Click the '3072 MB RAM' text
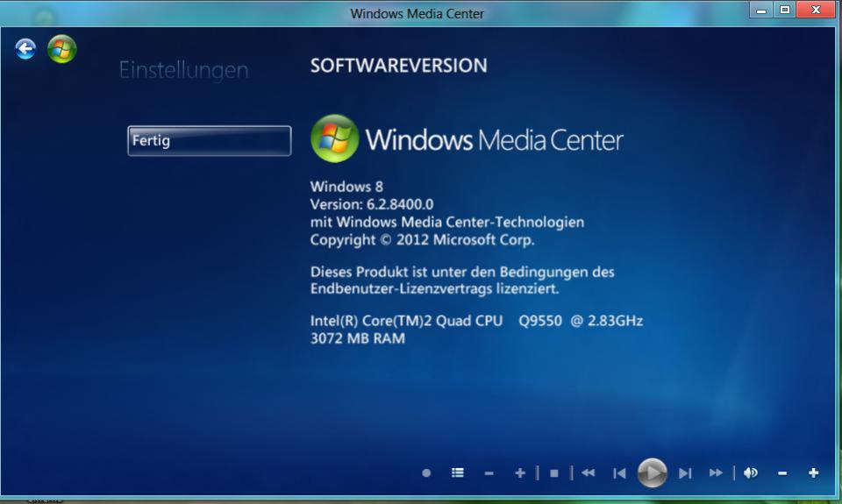The image size is (842, 504). (358, 338)
